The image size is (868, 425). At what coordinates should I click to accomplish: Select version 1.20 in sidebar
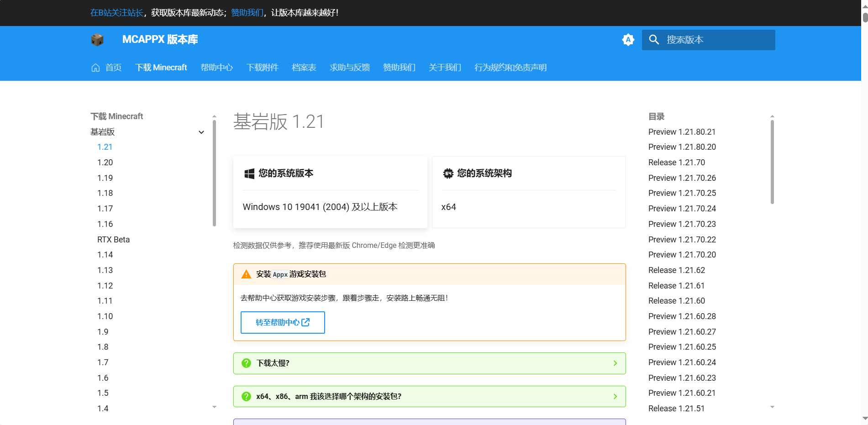(105, 163)
